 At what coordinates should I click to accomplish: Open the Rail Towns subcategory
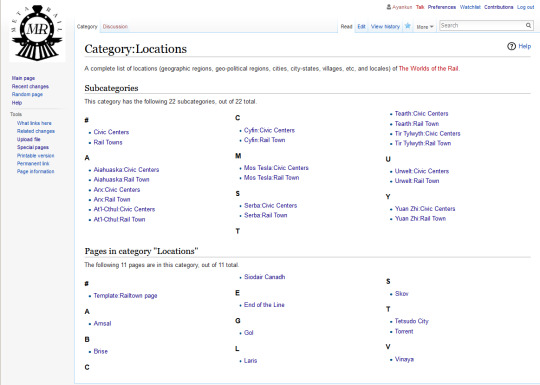pyautogui.click(x=108, y=142)
